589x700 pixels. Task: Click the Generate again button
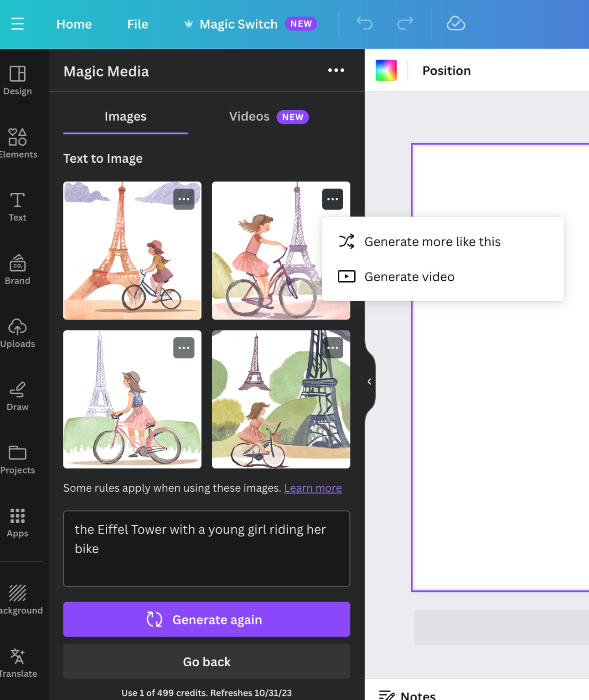[x=207, y=619]
